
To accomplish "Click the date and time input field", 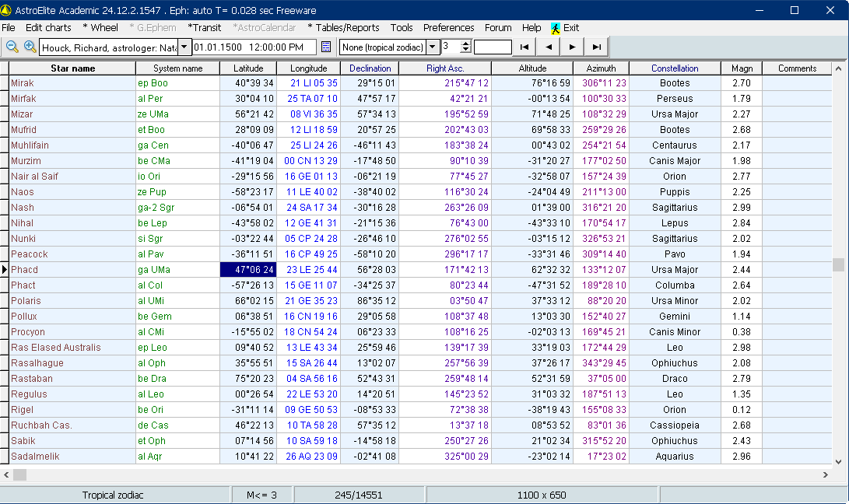I will click(x=254, y=47).
